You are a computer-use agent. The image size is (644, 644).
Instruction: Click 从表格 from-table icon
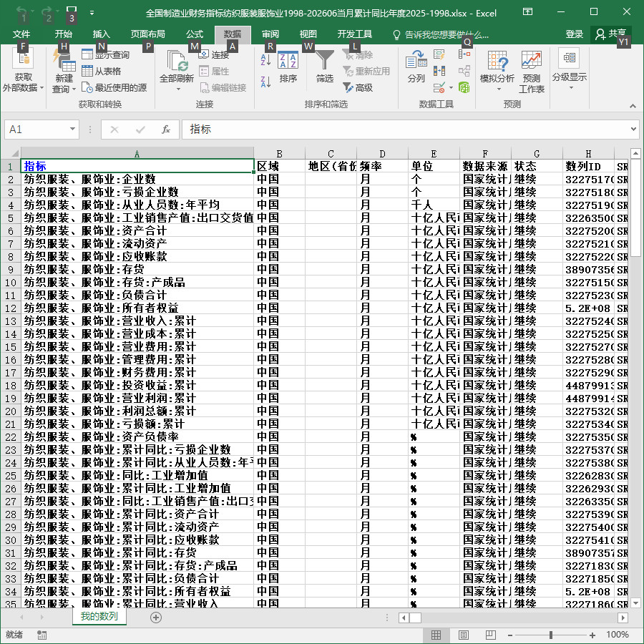tap(102, 71)
